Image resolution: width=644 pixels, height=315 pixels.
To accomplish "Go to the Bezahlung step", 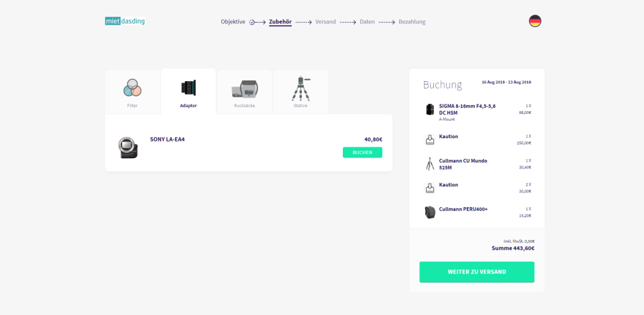I will click(x=412, y=21).
